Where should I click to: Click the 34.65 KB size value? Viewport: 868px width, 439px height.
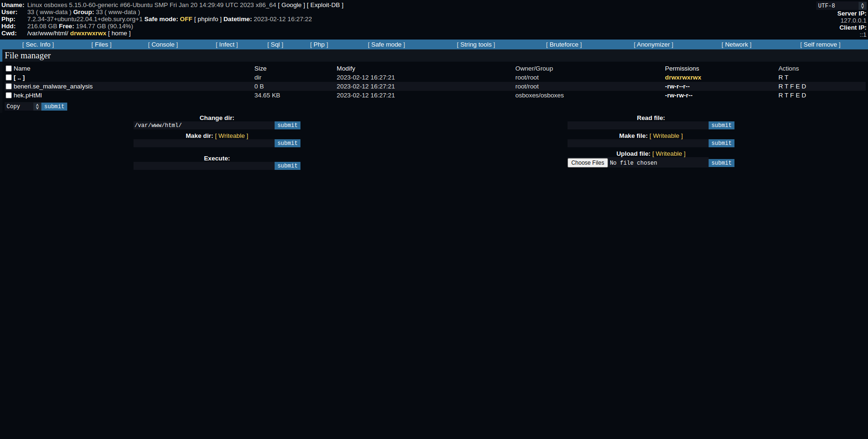[267, 96]
